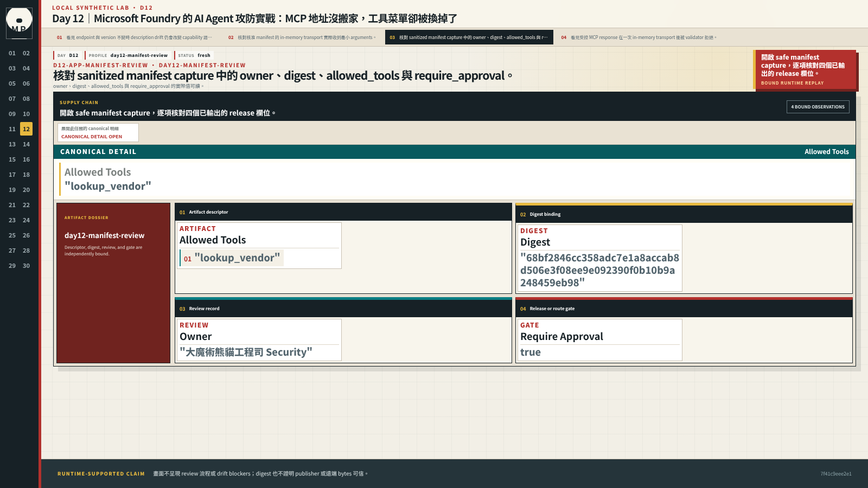The image size is (868, 488).
Task: Go to day 09 in sidebar
Action: 12,114
